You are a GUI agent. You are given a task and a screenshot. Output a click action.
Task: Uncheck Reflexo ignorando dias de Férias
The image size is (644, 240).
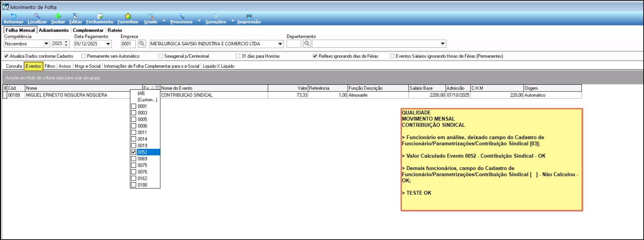[x=315, y=56]
